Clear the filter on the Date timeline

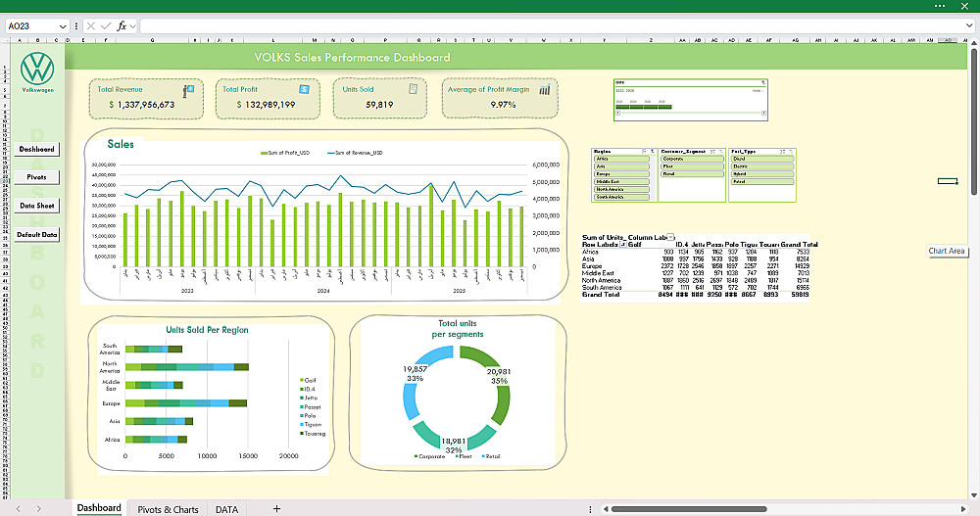pos(763,82)
